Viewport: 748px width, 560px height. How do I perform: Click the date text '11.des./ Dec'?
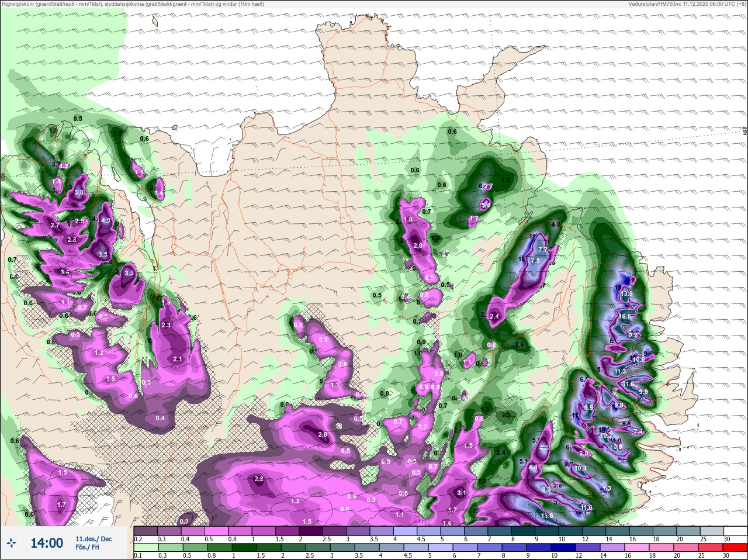coord(93,538)
